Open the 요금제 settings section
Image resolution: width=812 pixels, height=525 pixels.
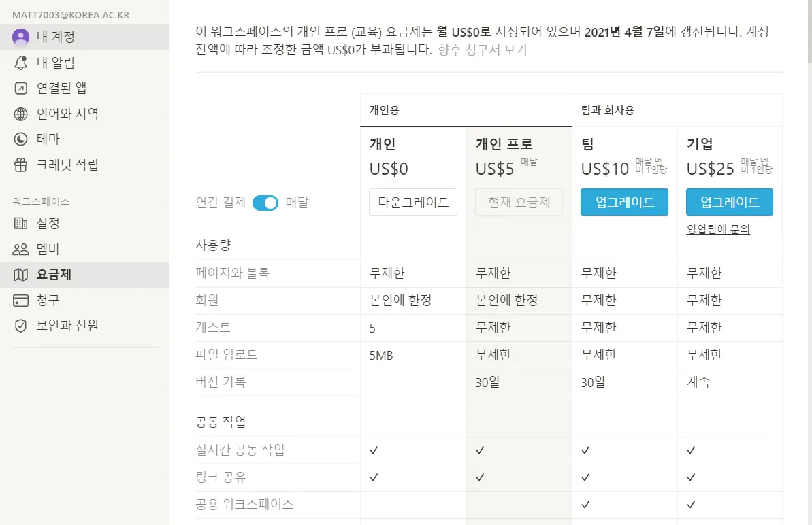coord(54,275)
